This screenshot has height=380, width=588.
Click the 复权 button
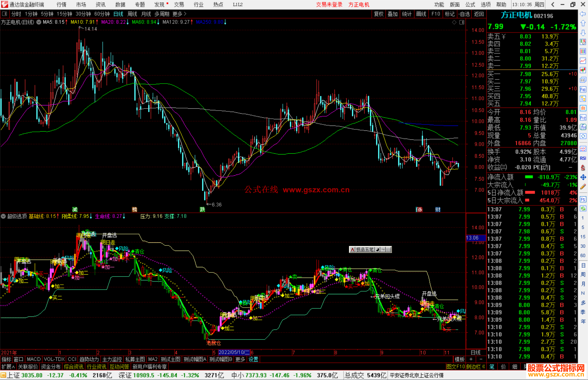click(379, 14)
